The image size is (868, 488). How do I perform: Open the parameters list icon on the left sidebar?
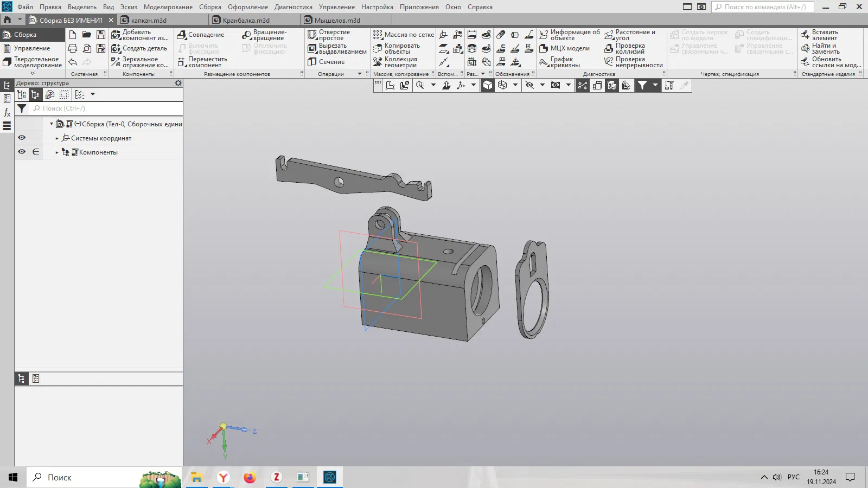click(x=7, y=99)
